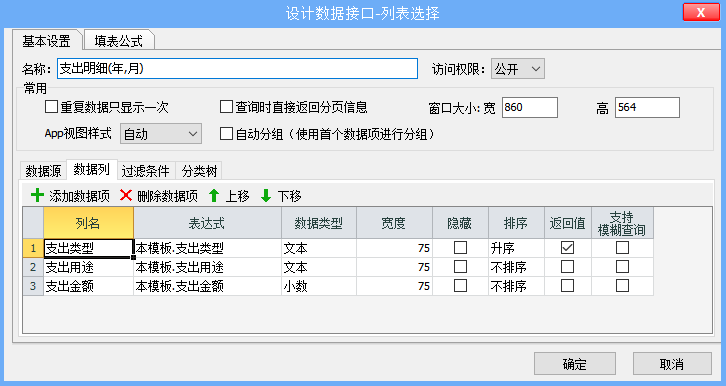This screenshot has width=726, height=386.
Task: Enable 重复数据只显示一次 checkbox
Action: [51, 107]
